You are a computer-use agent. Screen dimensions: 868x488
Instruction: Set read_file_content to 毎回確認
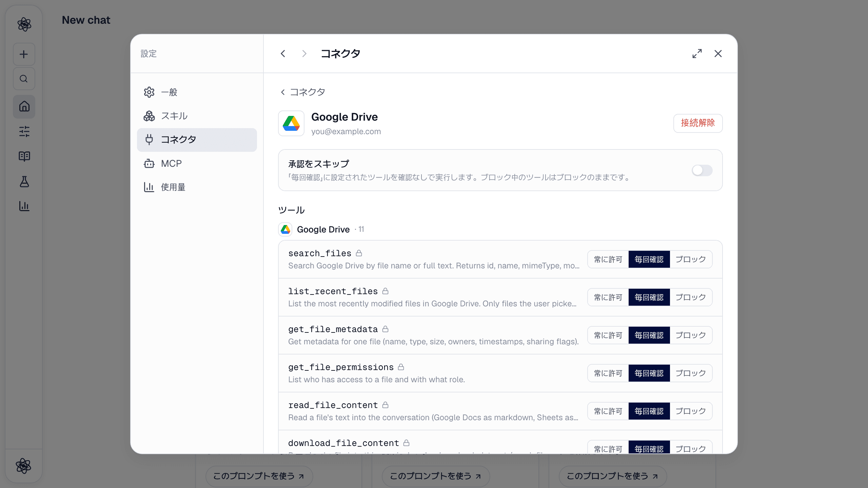click(649, 411)
